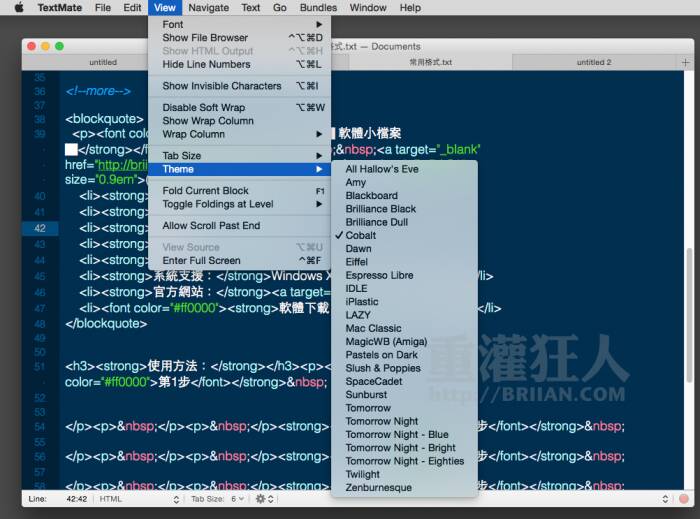The image size is (700, 519).
Task: Expand the Tab Size submenu in View menu
Action: click(x=241, y=156)
